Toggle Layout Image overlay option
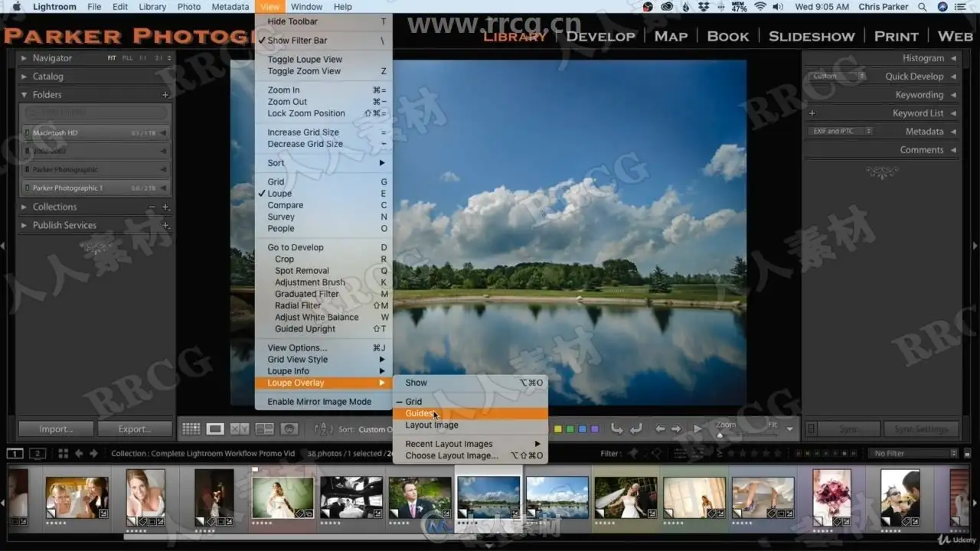 [x=471, y=425]
